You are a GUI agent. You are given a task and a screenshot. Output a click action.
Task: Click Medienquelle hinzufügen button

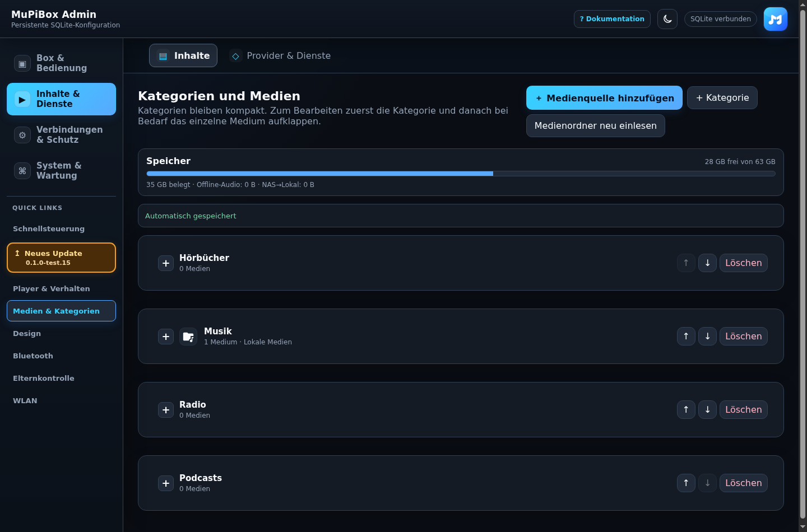point(604,98)
